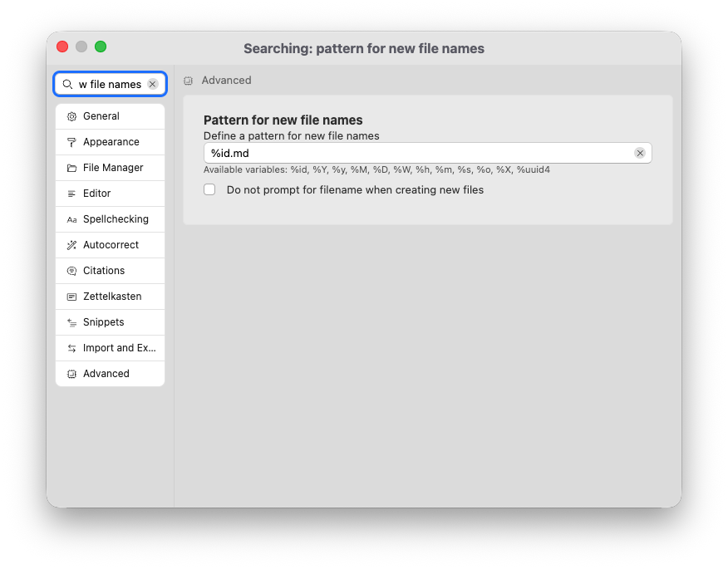728x569 pixels.
Task: Select the Editor section icon
Action: tap(71, 193)
